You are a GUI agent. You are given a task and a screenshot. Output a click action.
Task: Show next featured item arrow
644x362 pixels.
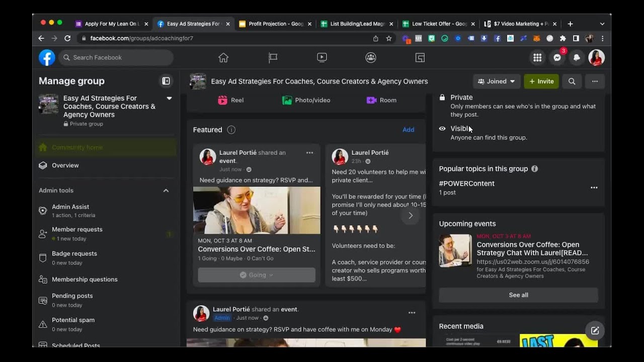[x=411, y=216]
